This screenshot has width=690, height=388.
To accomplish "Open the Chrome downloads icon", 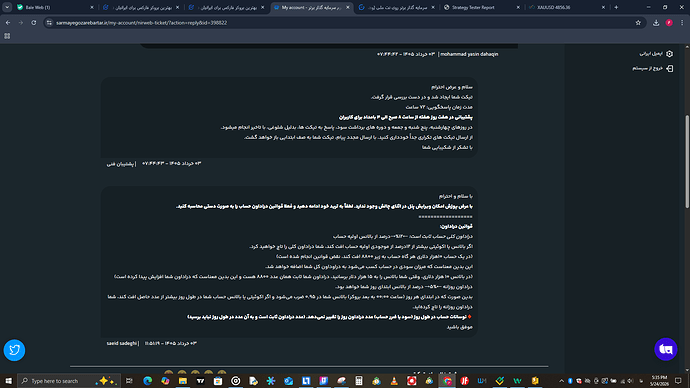I will [x=656, y=22].
